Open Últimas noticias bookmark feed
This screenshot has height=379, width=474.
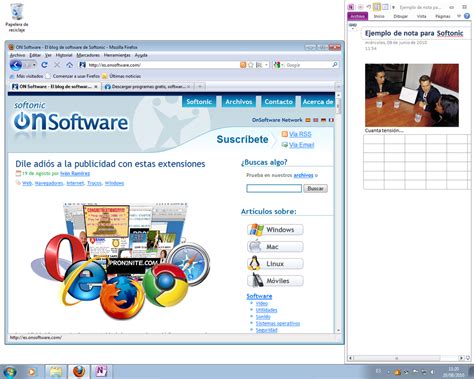(121, 76)
